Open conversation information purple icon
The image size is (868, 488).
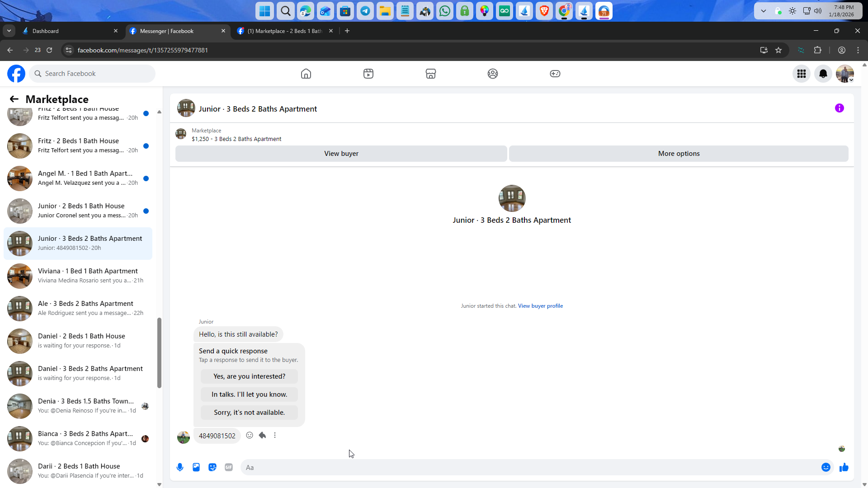[839, 108]
